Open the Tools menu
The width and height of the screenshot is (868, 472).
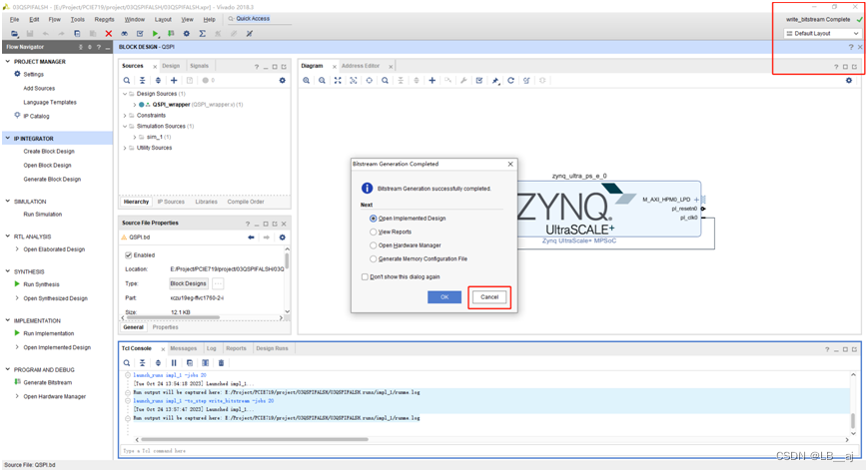pos(78,19)
